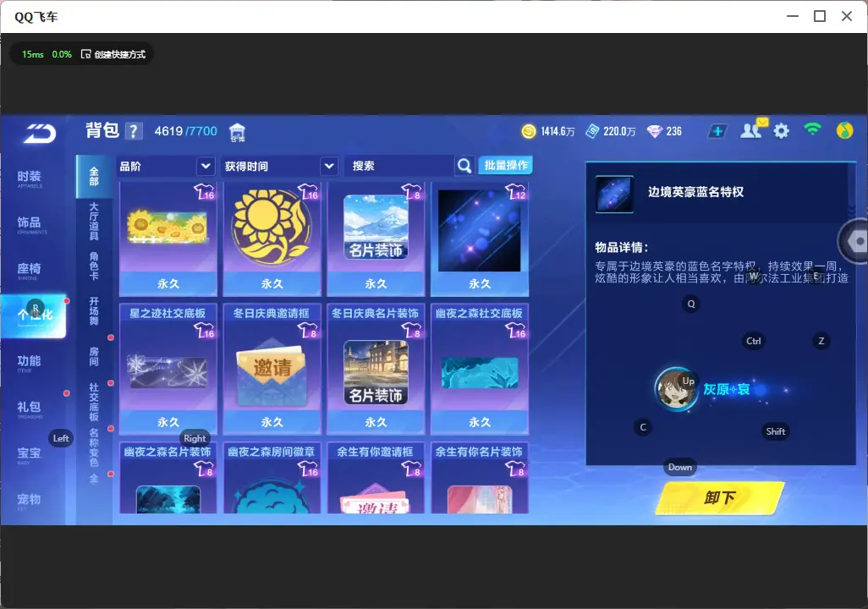Select the snowy mountain 名片装饰 item

tap(376, 239)
